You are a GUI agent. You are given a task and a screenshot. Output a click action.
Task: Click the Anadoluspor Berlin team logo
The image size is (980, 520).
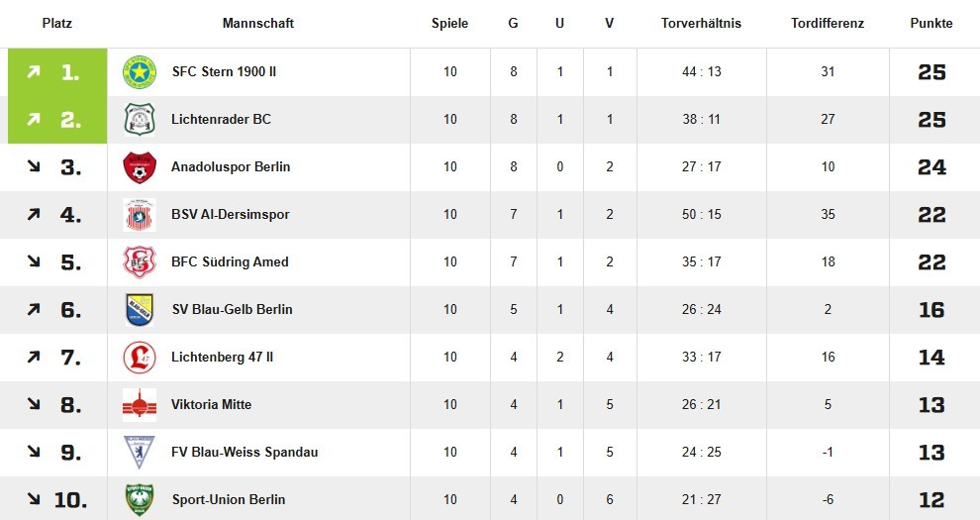point(139,167)
